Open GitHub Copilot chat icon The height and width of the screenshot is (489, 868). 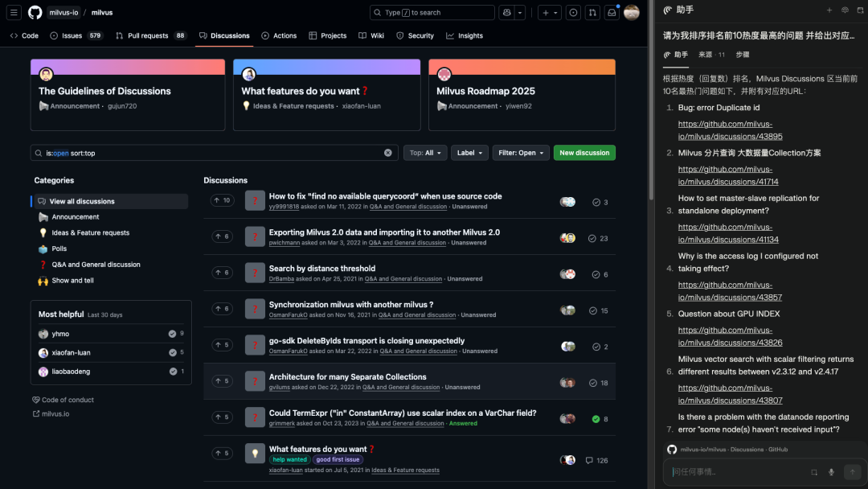coord(506,12)
